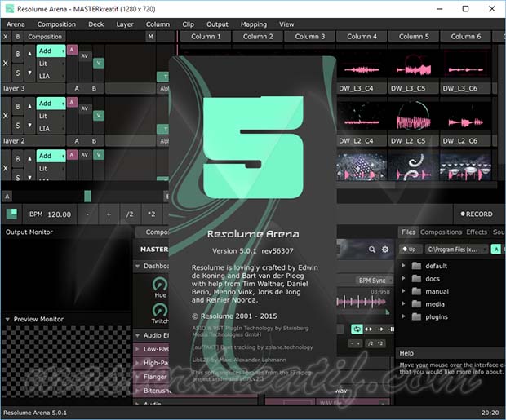Launch the DW_L3_C4 clip thumbnail
The width and height of the screenshot is (506, 420).
pyautogui.click(x=362, y=64)
